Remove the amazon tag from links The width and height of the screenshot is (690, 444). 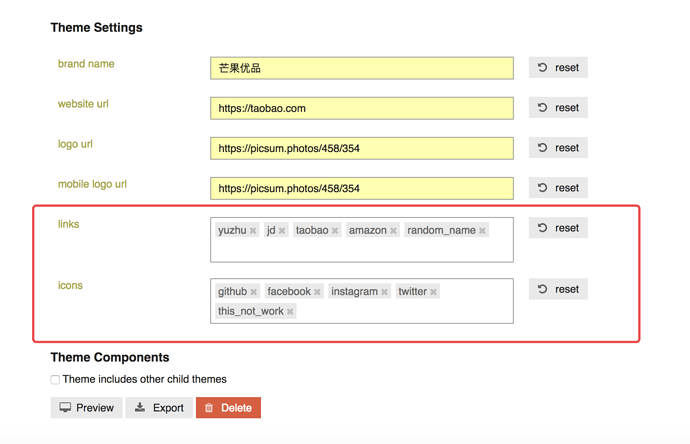point(393,231)
